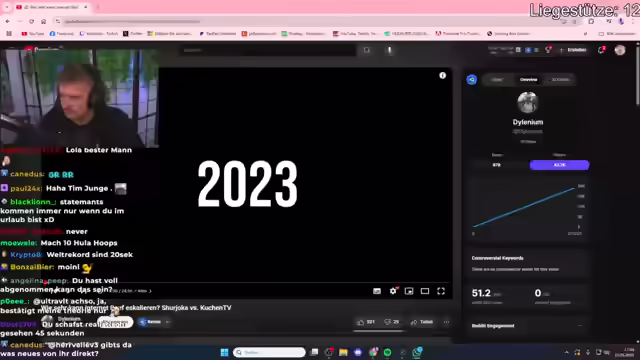This screenshot has width=640, height=360.
Task: Close the active YouTube browser tab
Action: tap(86, 7)
